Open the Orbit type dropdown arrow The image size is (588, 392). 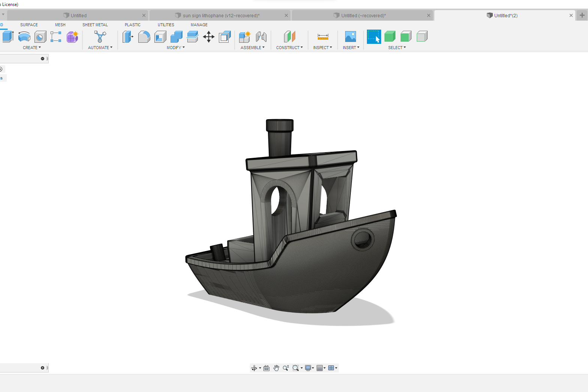(x=260, y=368)
